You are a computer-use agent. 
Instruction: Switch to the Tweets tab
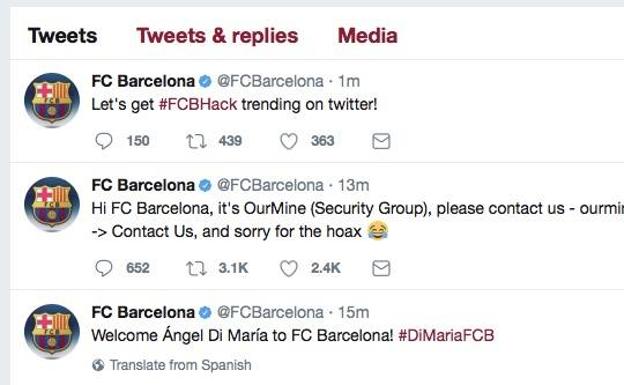point(62,35)
